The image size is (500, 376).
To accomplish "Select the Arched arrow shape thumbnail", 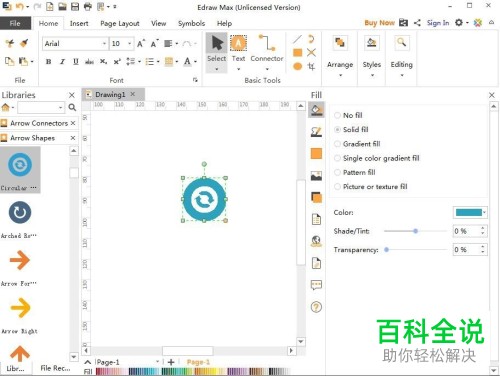I will point(20,212).
